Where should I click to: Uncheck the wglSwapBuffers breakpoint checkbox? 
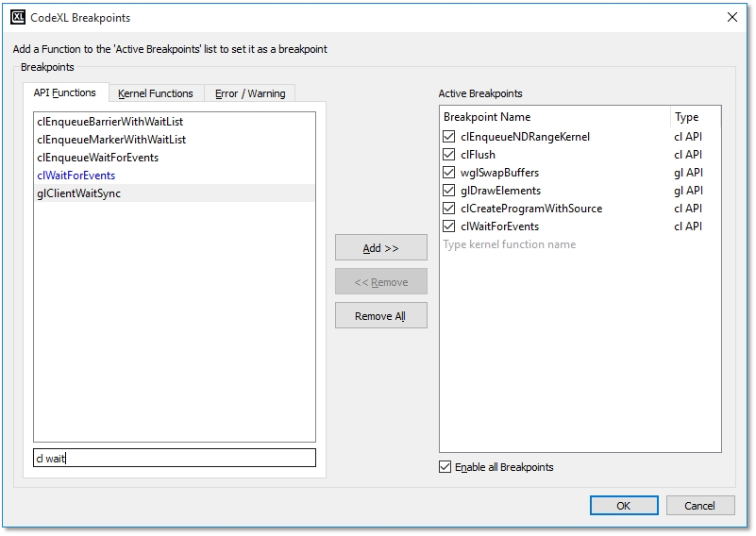[x=449, y=173]
